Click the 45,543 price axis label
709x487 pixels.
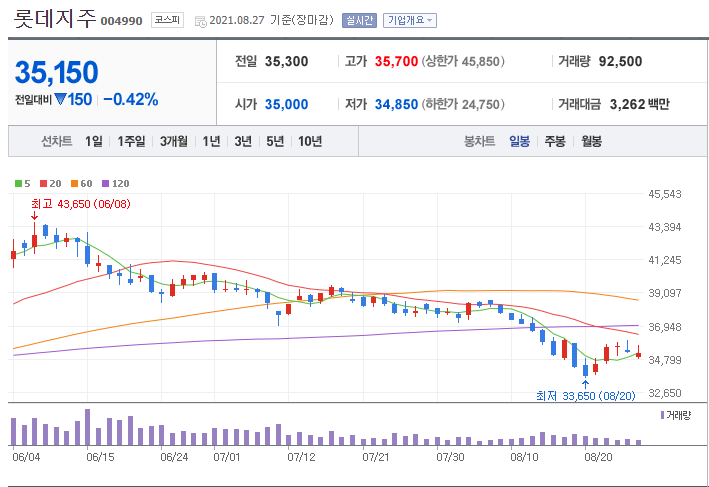[x=665, y=194]
